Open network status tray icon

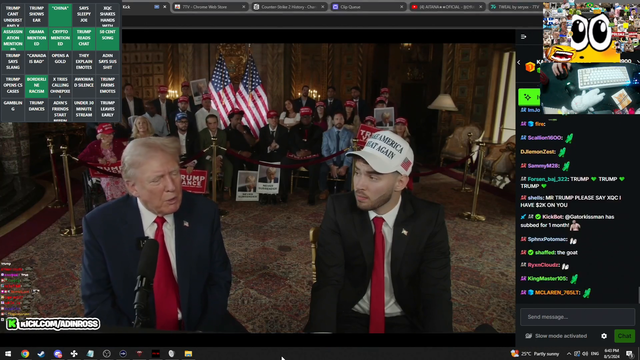pos(577,353)
